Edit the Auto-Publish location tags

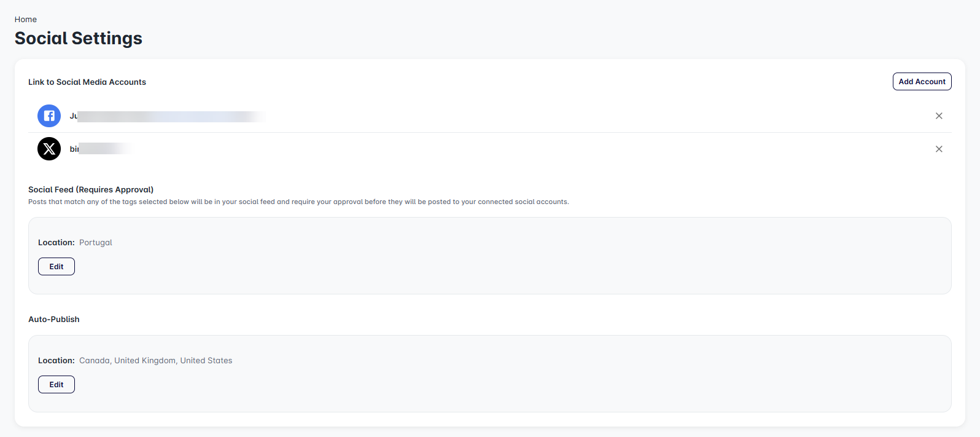(56, 385)
